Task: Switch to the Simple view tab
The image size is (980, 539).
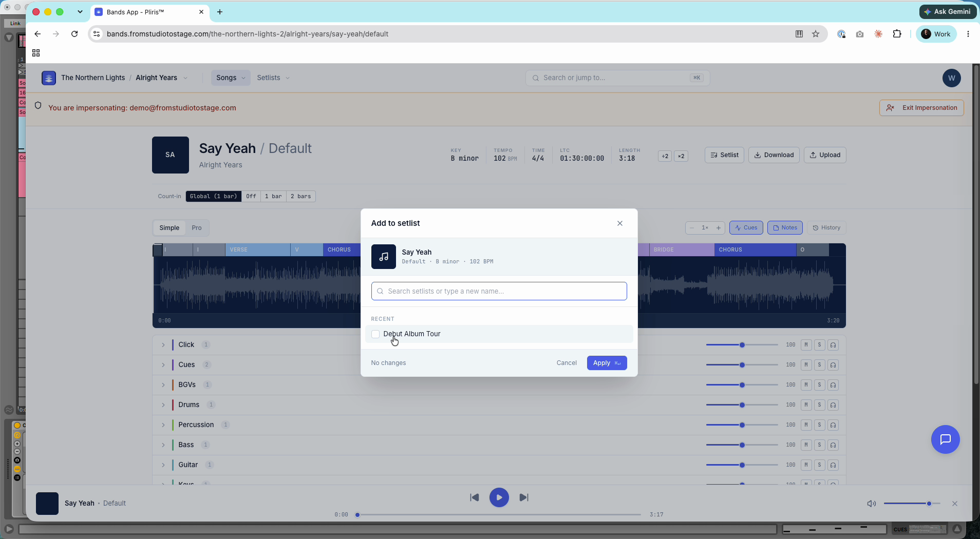Action: [169, 228]
